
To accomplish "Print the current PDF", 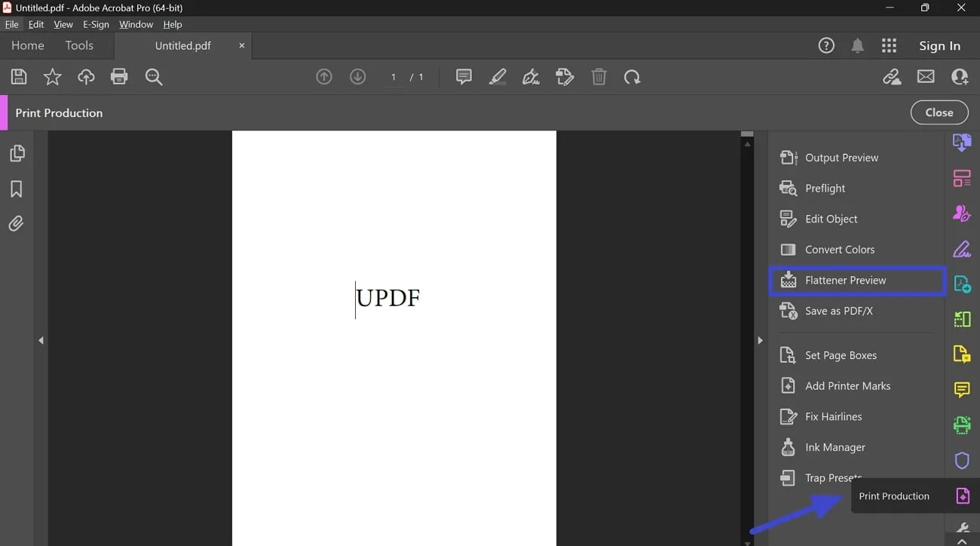I will coord(119,76).
